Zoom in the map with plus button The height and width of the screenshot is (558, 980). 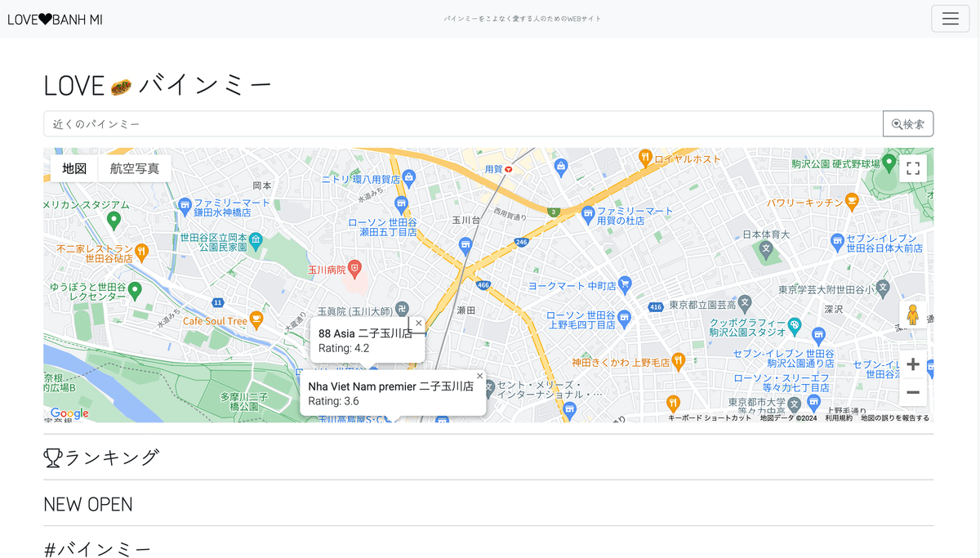pyautogui.click(x=913, y=364)
